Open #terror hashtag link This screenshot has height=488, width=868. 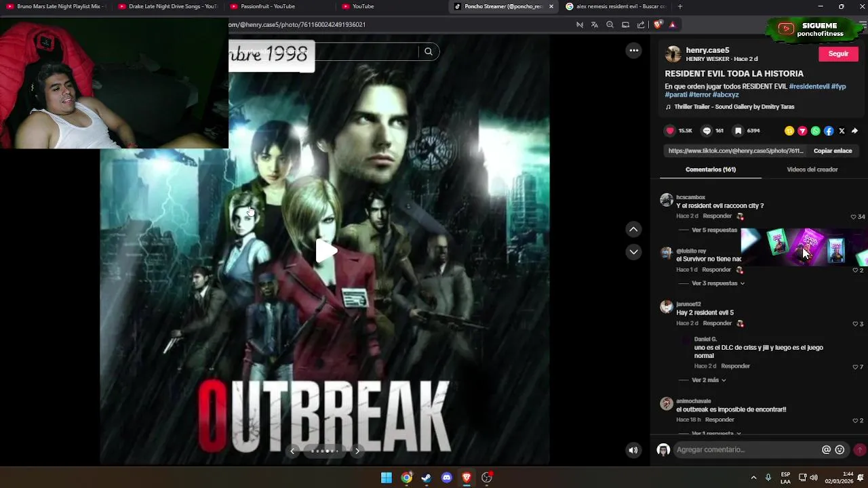pos(699,95)
